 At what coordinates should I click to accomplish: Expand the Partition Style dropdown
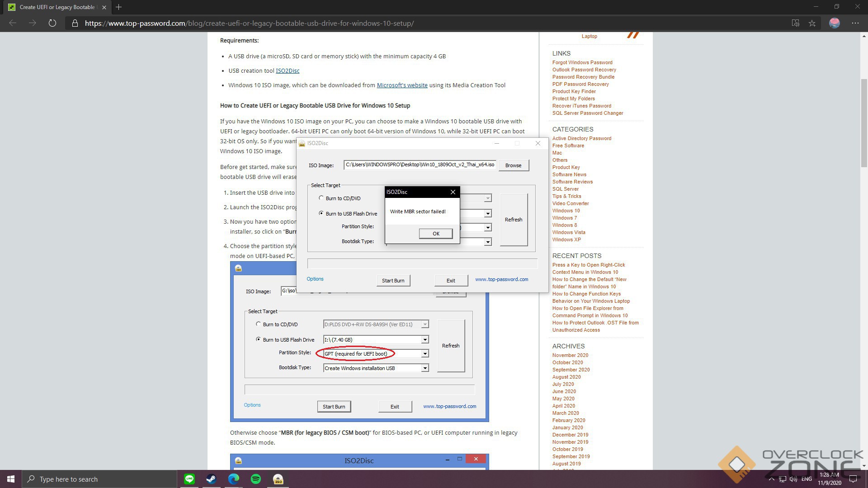(x=487, y=227)
